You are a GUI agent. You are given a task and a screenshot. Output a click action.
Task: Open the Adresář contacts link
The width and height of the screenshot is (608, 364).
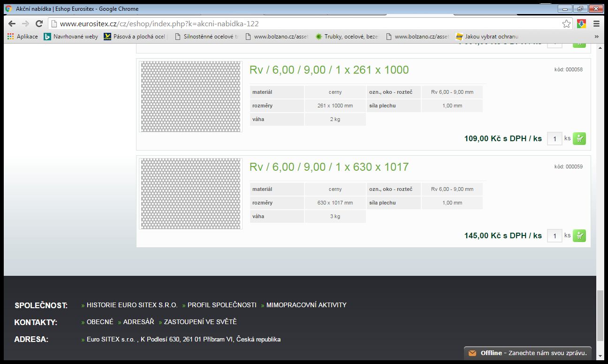tap(138, 322)
